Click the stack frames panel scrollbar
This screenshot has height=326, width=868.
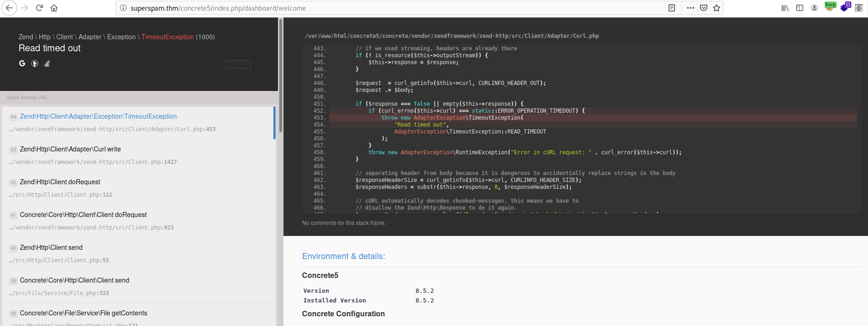(280, 76)
